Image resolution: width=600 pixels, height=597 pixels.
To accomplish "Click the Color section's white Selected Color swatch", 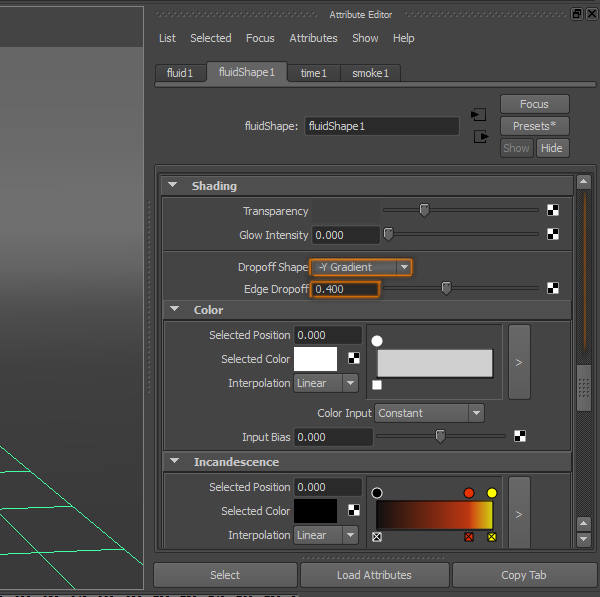I will [x=315, y=359].
